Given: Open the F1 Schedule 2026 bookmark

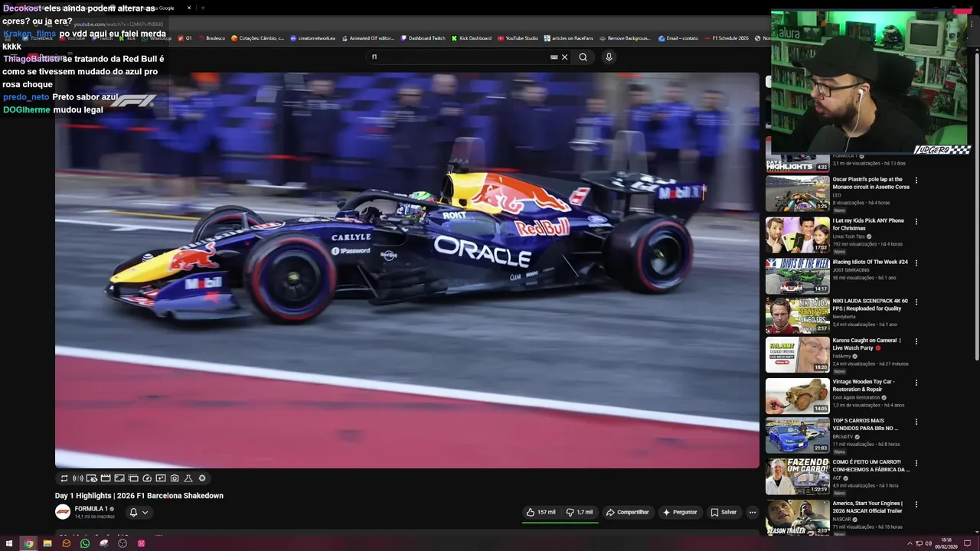Looking at the screenshot, I should pyautogui.click(x=727, y=38).
